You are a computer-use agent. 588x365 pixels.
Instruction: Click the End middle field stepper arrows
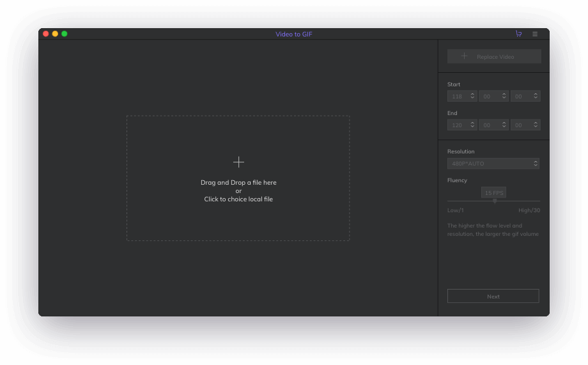(504, 125)
